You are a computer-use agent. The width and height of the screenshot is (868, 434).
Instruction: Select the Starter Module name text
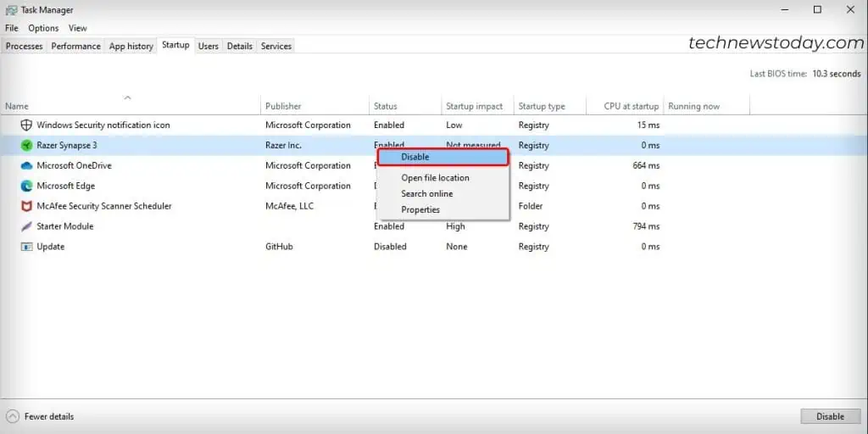[64, 226]
